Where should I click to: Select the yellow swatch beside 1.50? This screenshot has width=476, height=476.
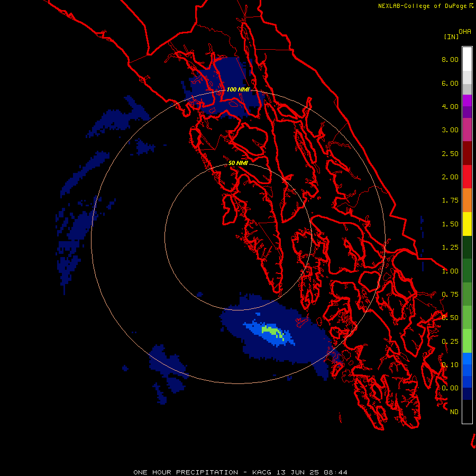click(467, 224)
